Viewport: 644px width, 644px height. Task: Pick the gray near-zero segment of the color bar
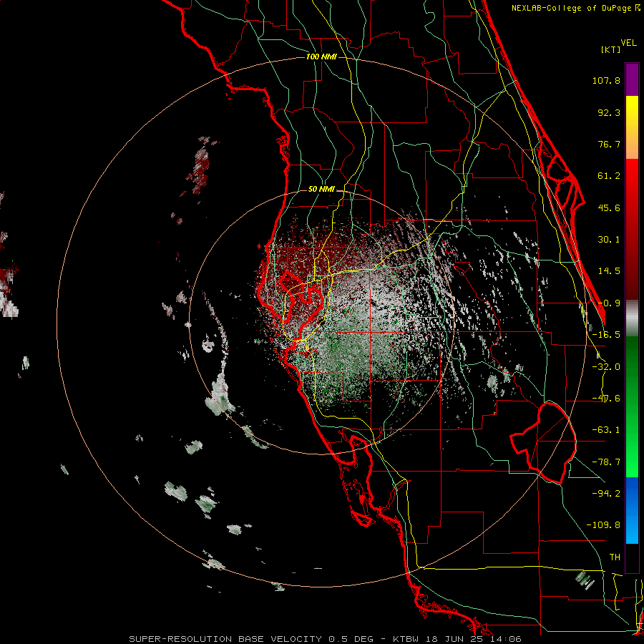coord(632,318)
